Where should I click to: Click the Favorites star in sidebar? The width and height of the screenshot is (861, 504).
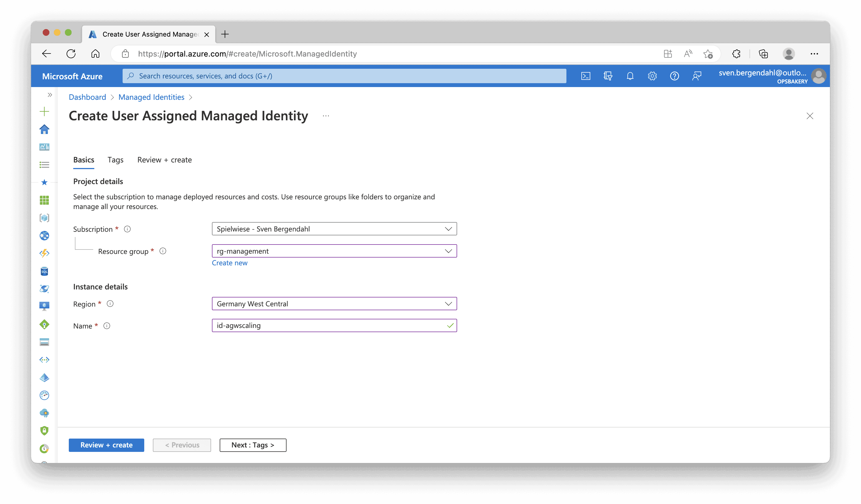tap(44, 182)
